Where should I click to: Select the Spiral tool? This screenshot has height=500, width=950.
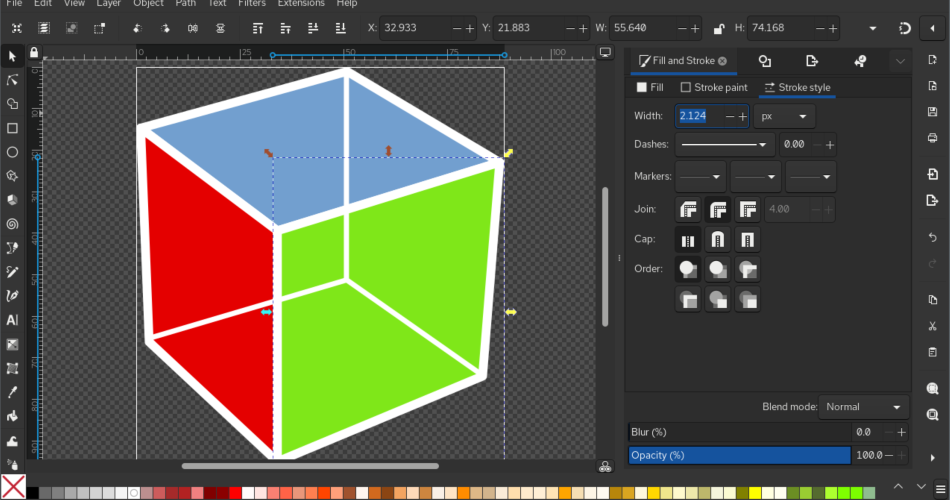point(12,224)
